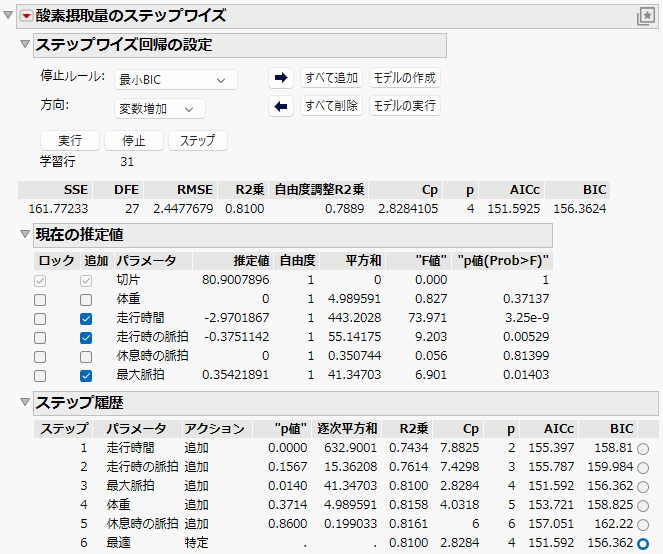Click the 切片 estimate 80.9007896

click(236, 280)
